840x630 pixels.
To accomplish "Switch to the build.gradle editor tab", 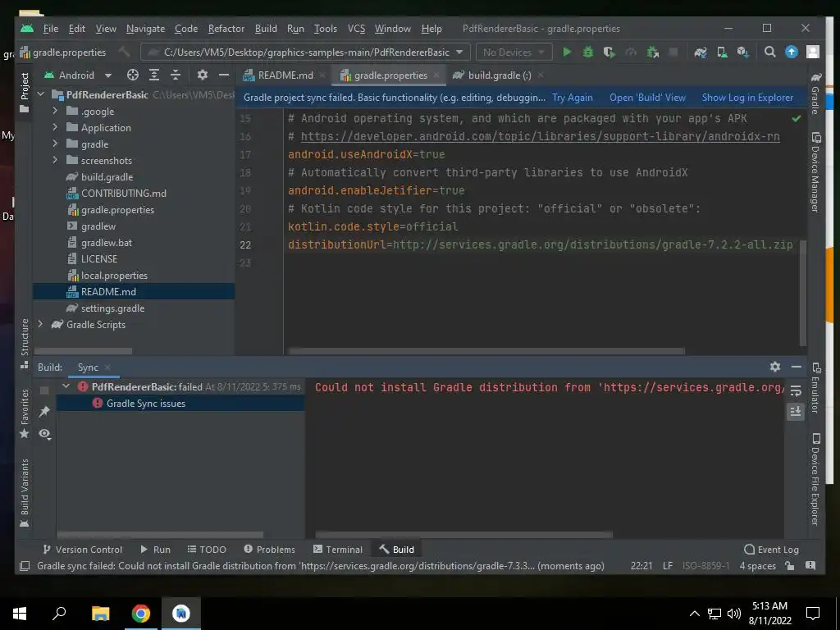I will tap(500, 75).
